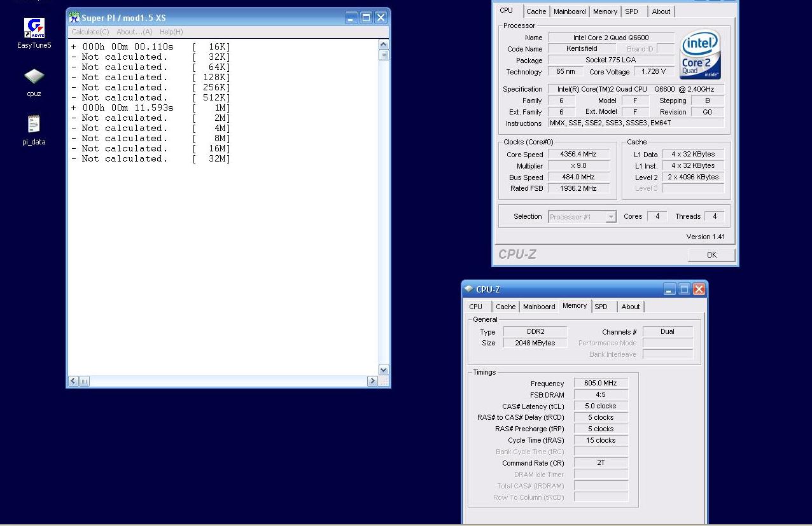Select CPU tab in upper CPU-Z window

(507, 11)
